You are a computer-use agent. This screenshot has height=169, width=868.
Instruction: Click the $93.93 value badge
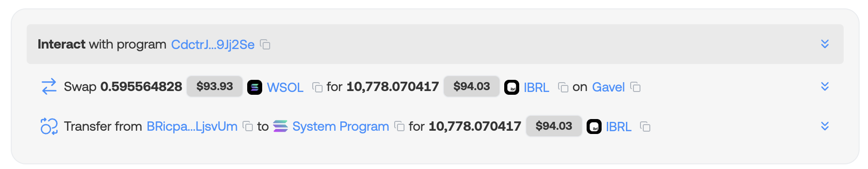pyautogui.click(x=215, y=86)
